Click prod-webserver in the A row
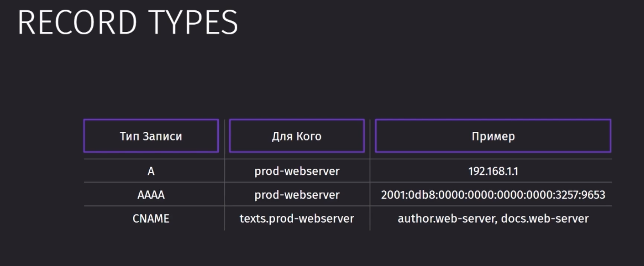The image size is (644, 266). [297, 171]
